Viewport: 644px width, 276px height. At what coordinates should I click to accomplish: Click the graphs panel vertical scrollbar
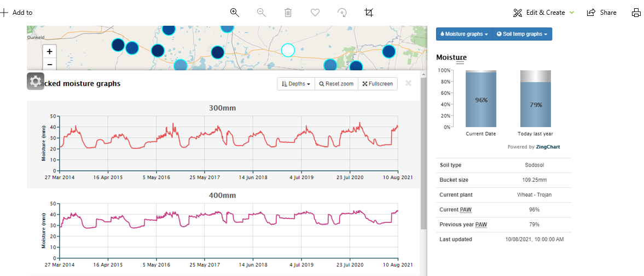tap(423, 154)
